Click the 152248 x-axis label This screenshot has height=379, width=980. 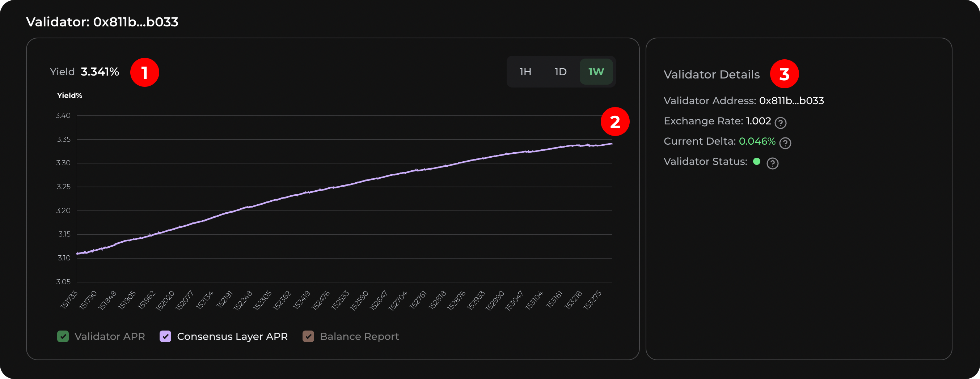[243, 301]
